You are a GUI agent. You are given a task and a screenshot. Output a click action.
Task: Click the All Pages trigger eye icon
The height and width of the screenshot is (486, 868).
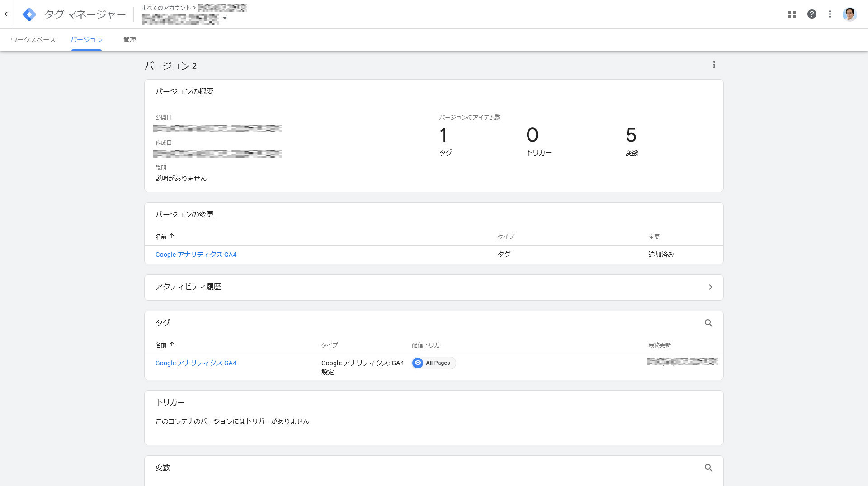click(x=418, y=363)
